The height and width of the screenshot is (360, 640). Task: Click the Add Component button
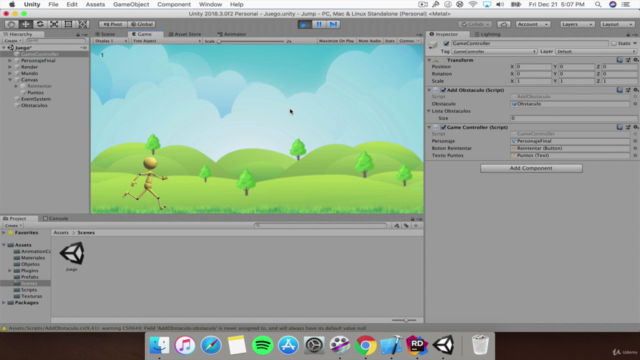[531, 168]
